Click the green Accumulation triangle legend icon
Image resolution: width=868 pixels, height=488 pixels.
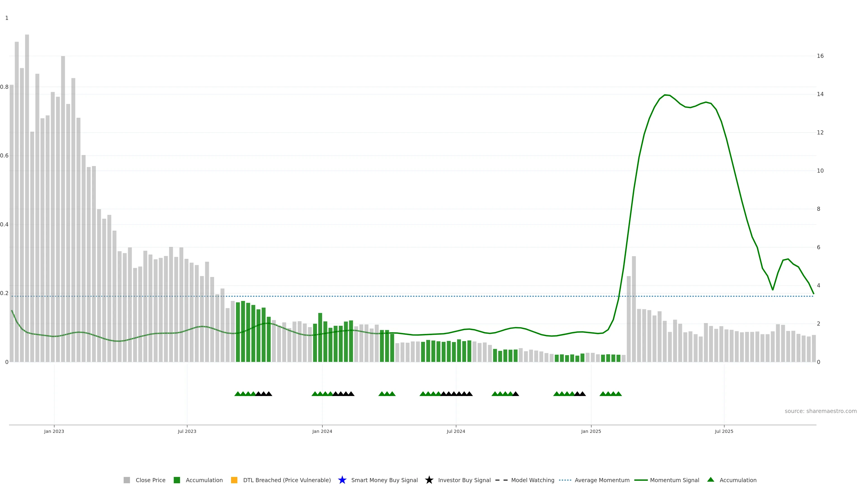(711, 480)
